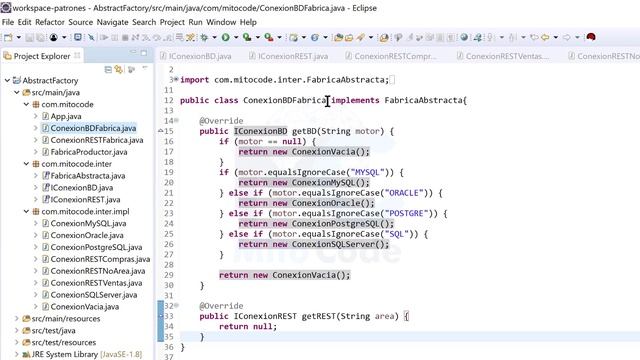Launch Debug with the bug icon
The height and width of the screenshot is (360, 640).
pyautogui.click(x=204, y=38)
